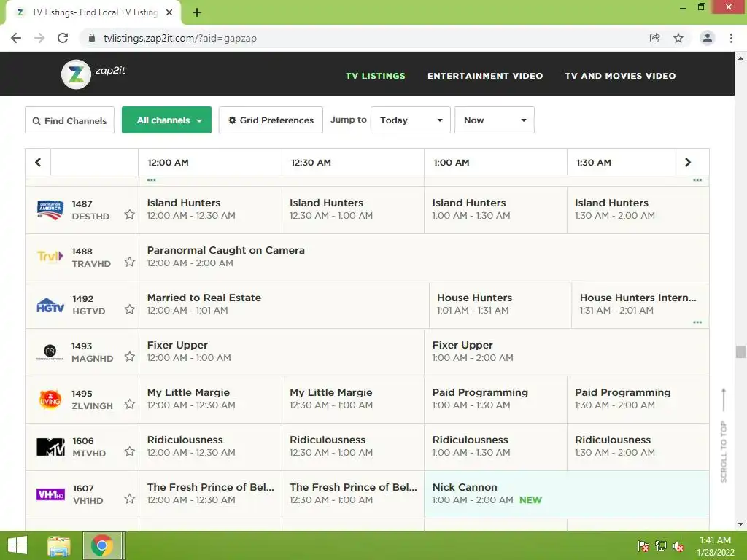The height and width of the screenshot is (560, 747).
Task: Favorite channel 1488 TRAVHD with star
Action: [130, 262]
